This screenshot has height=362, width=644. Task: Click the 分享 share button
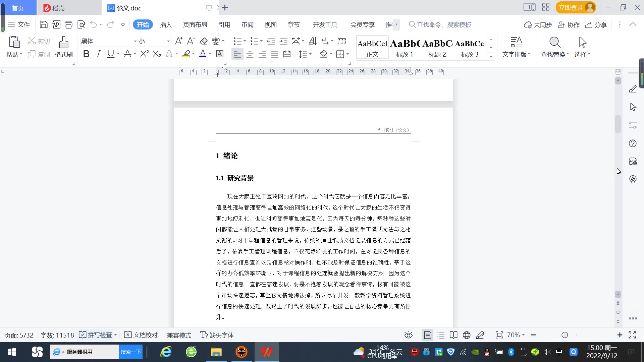[596, 25]
